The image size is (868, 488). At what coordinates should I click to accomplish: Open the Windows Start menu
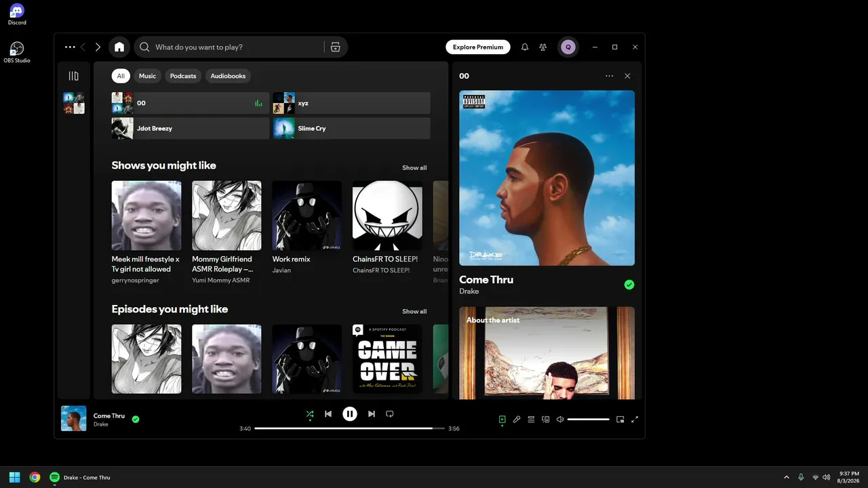coord(14,477)
